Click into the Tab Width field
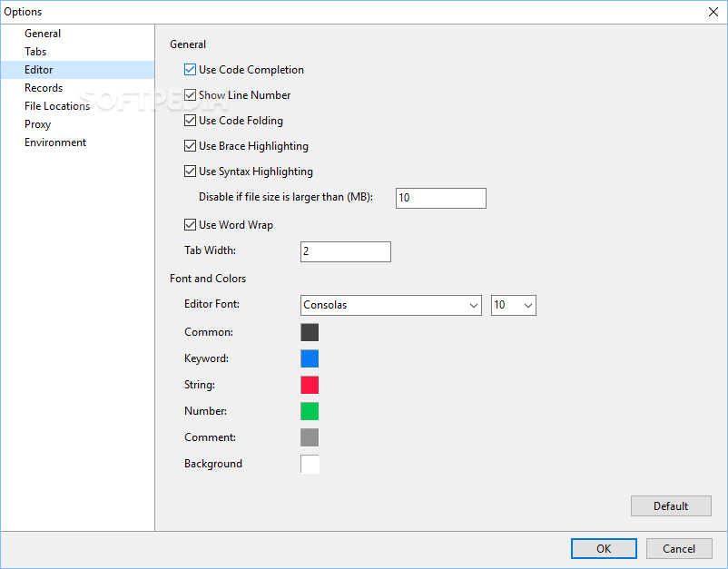The width and height of the screenshot is (728, 569). tap(346, 251)
